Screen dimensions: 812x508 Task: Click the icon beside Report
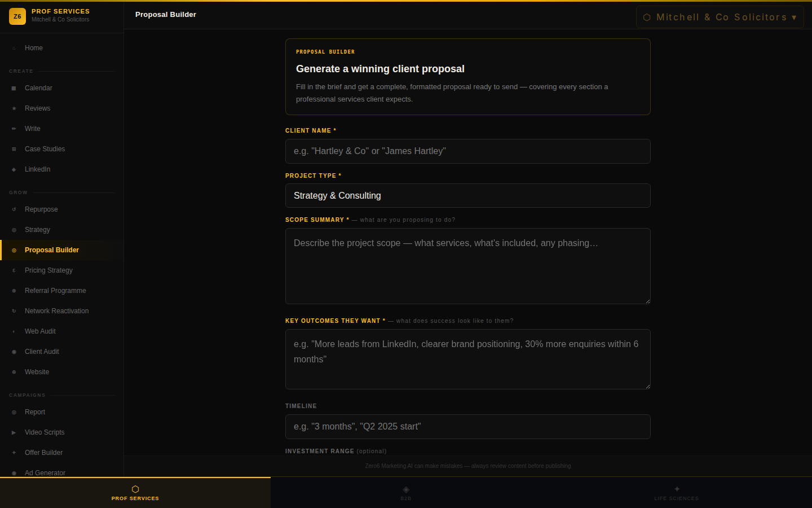click(x=14, y=412)
